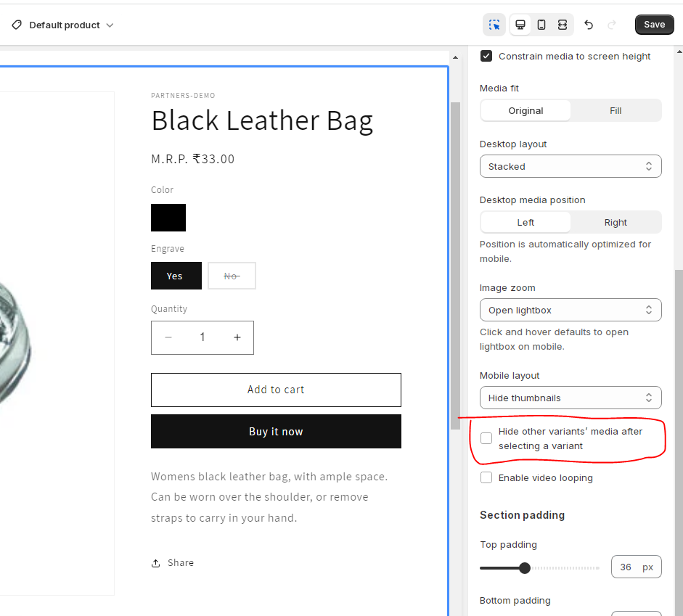Open Mobile layout Hide thumbnails dropdown
This screenshot has height=616, width=683.
[570, 398]
